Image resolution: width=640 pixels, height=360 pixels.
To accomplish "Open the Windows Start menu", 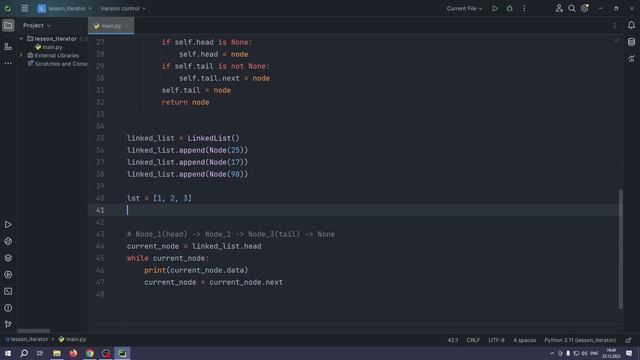I will point(8,353).
